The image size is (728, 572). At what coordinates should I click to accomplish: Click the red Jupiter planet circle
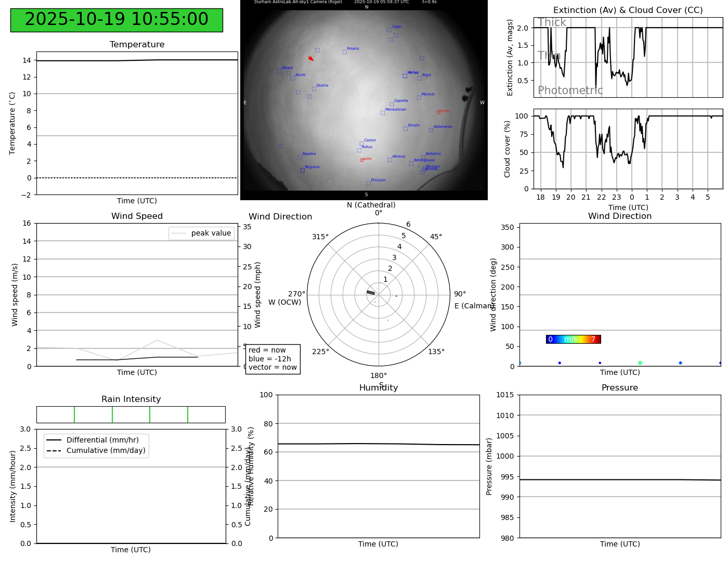[x=362, y=160]
